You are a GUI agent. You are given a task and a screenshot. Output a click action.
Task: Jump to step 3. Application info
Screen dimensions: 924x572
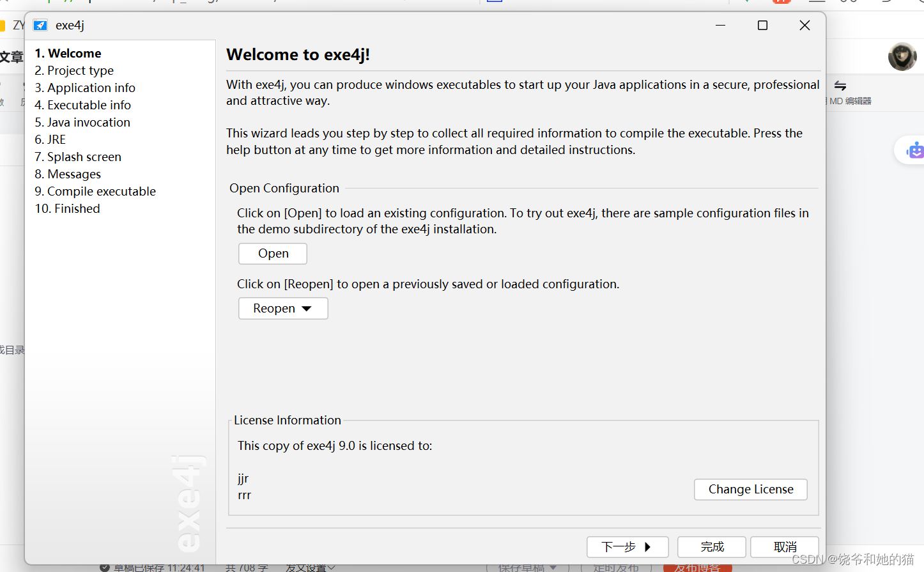click(85, 88)
